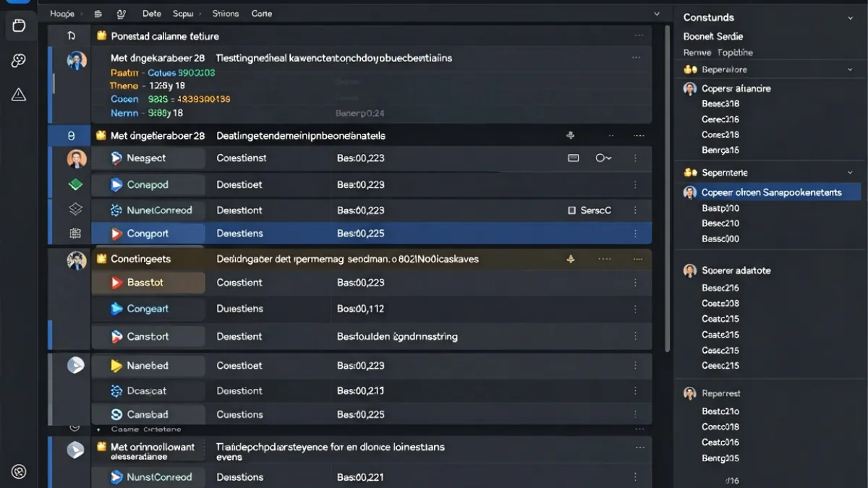
Task: Click the bottom-left circular sidebar icon
Action: pyautogui.click(x=19, y=472)
